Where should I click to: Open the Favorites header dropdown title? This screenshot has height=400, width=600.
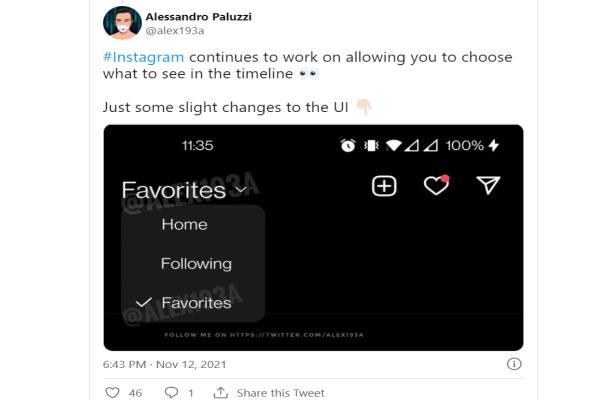click(x=174, y=190)
